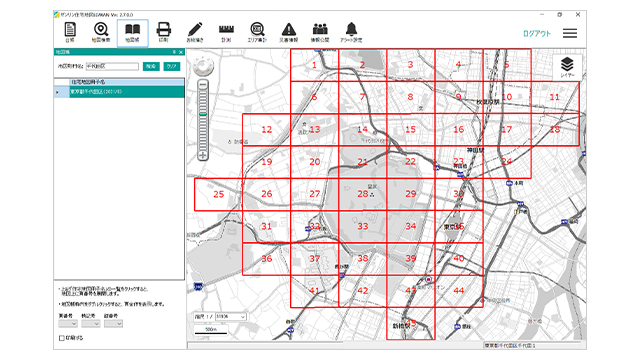Open the hamburger menu at top right
640x360 pixels.
click(x=570, y=33)
